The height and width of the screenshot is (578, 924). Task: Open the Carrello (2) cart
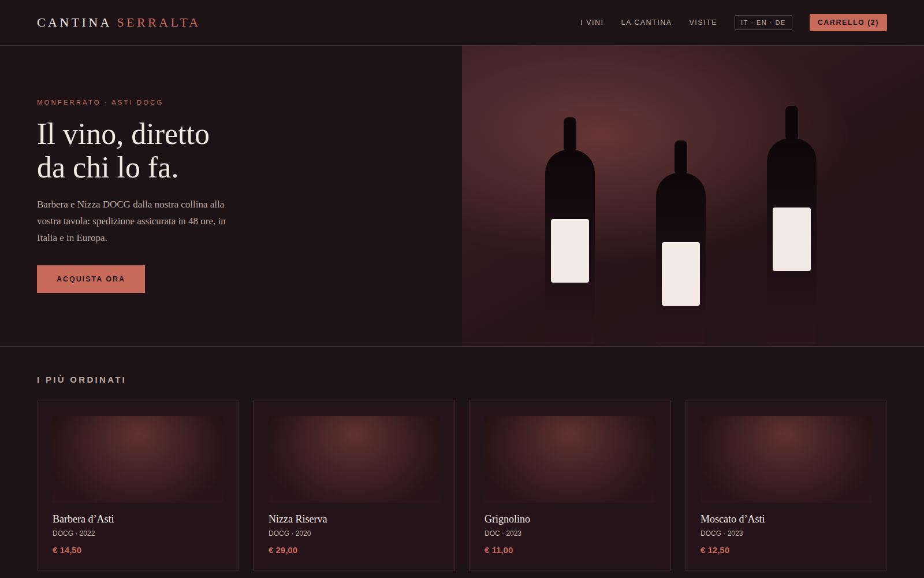[848, 23]
